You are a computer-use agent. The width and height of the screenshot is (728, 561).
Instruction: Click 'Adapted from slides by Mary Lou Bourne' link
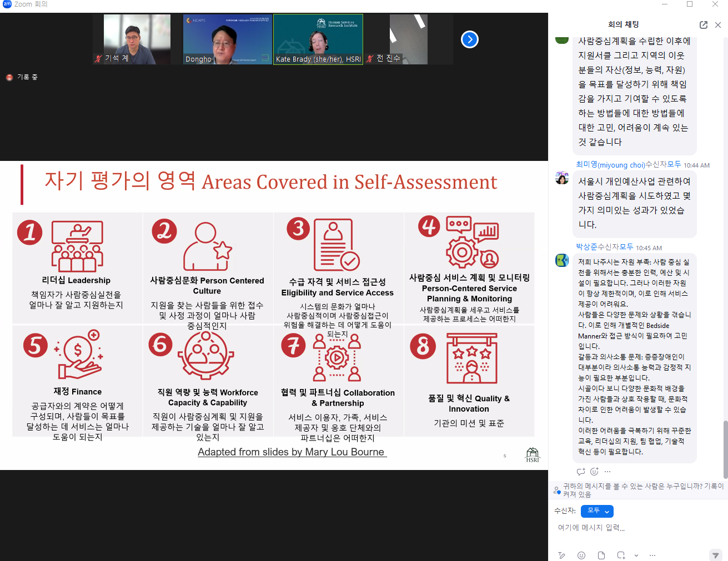click(292, 452)
